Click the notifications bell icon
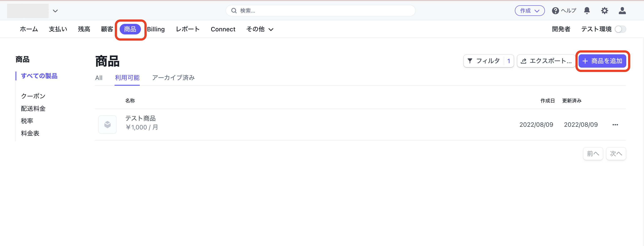This screenshot has height=246, width=644. click(x=587, y=11)
